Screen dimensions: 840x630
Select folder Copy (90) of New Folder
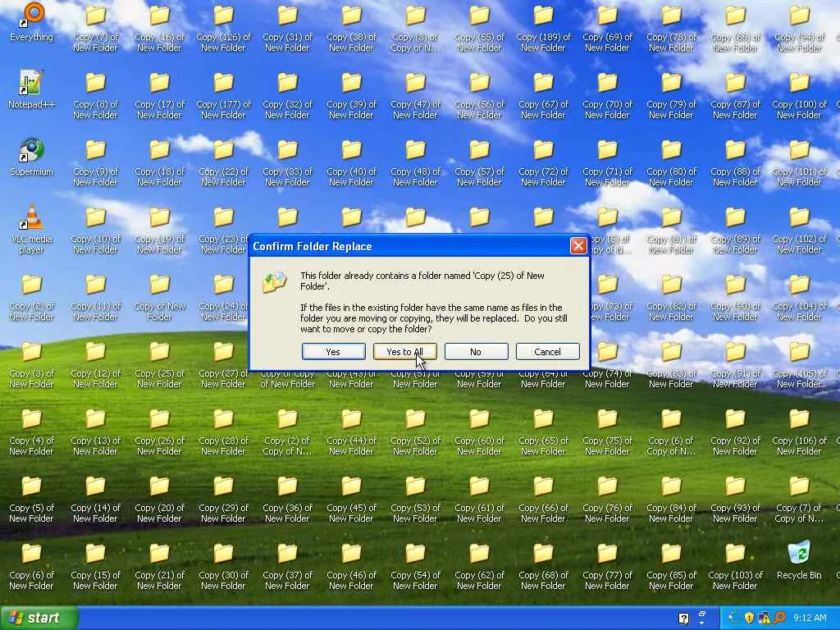pos(735,298)
